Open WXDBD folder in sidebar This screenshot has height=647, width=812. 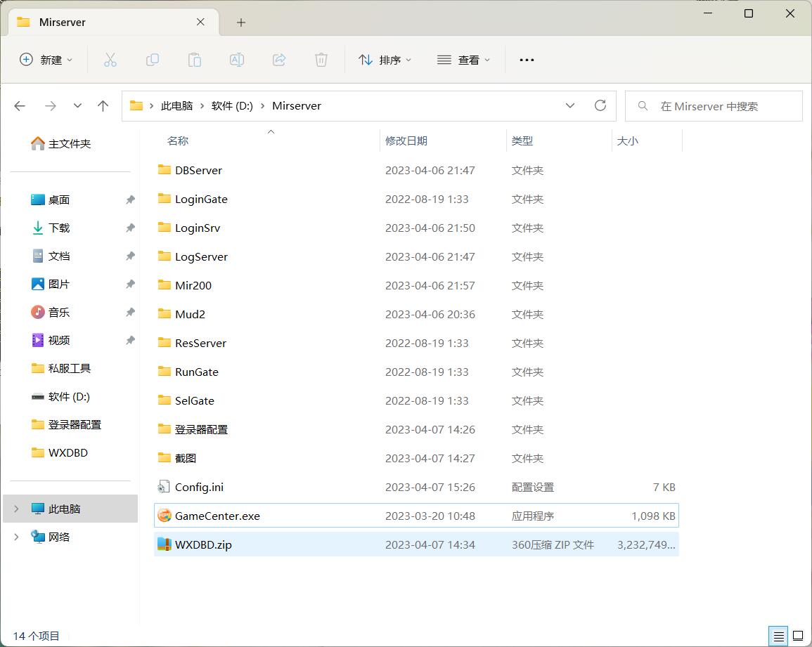60,452
